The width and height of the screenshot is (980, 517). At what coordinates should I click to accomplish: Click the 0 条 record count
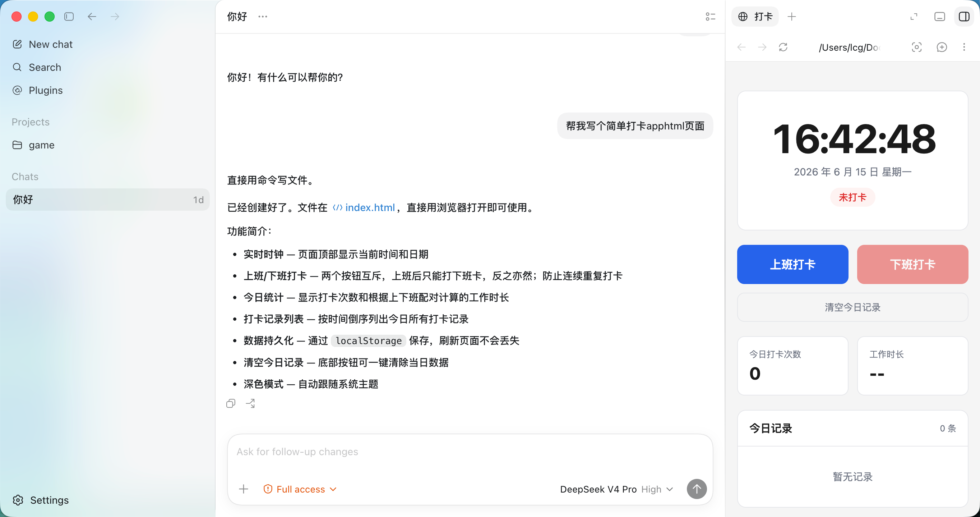point(948,428)
